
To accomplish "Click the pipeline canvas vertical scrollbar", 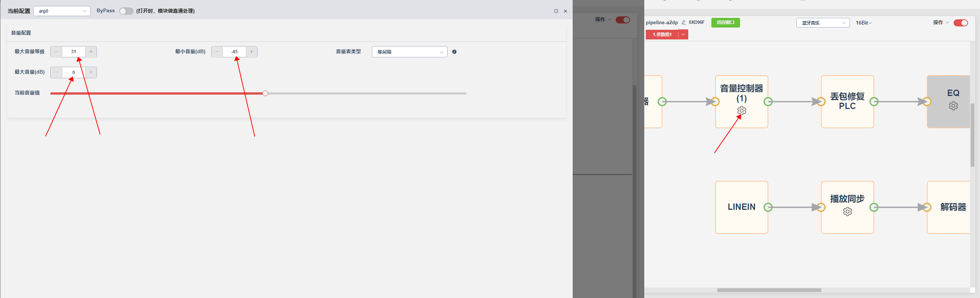I will [x=973, y=135].
